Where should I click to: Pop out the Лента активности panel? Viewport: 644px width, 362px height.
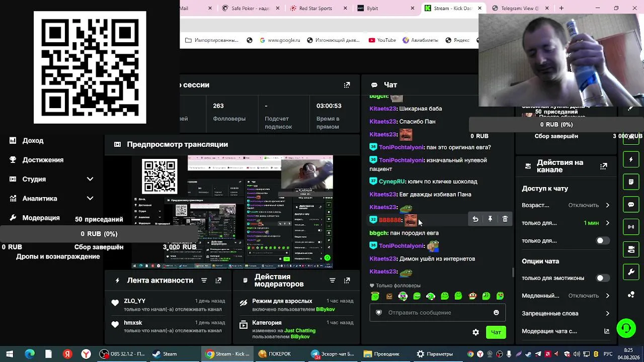(x=218, y=281)
